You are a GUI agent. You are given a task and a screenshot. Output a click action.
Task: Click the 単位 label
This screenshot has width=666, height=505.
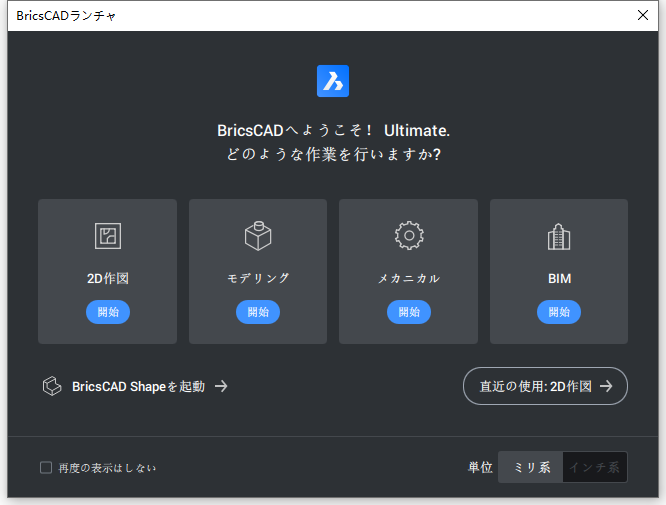click(x=480, y=467)
